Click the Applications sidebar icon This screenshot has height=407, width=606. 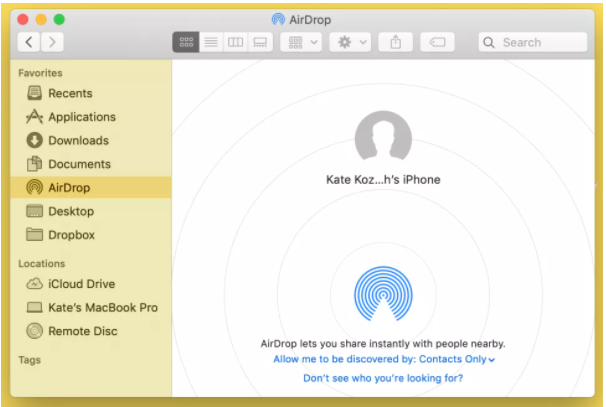(34, 116)
